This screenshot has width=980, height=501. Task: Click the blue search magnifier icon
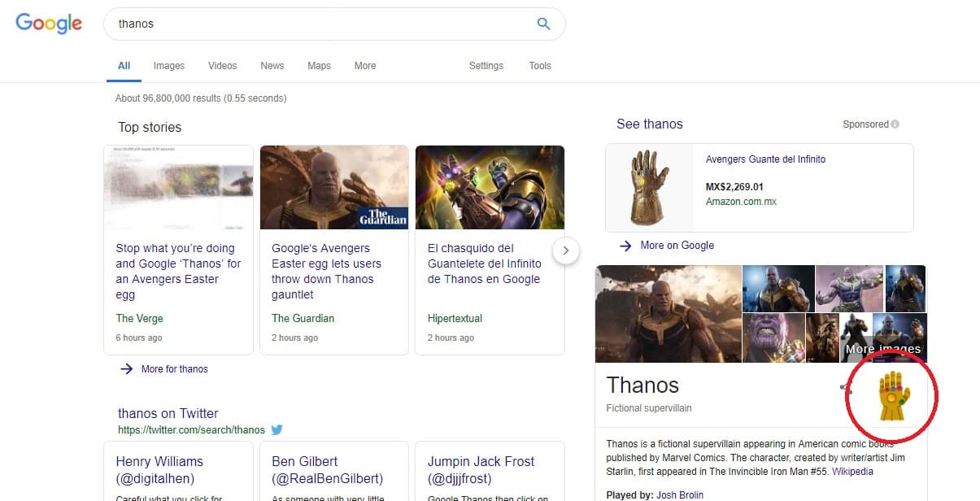(x=543, y=24)
